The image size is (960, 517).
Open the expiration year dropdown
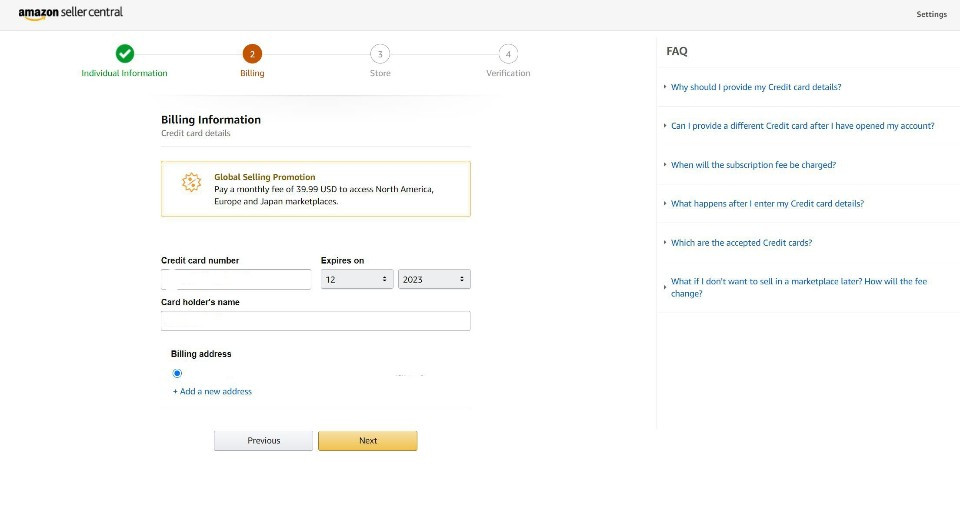tap(434, 280)
